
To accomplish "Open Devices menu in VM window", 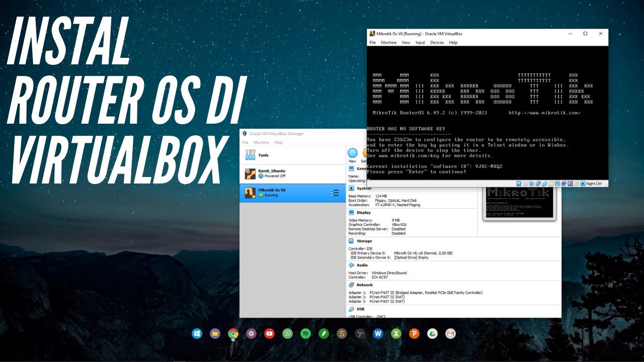I will pyautogui.click(x=437, y=43).
